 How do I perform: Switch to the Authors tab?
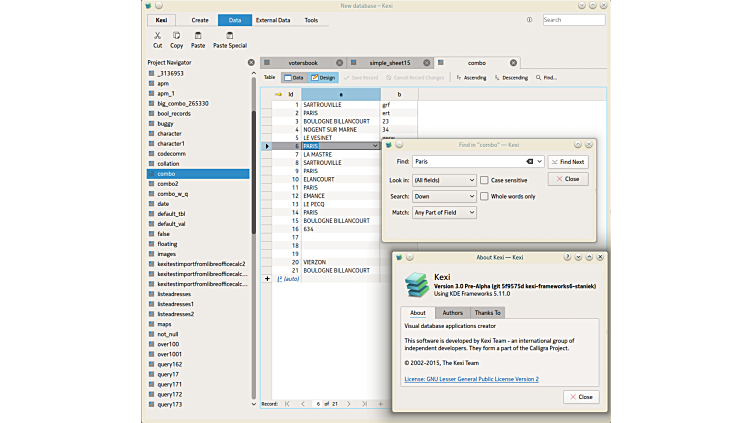click(x=452, y=313)
